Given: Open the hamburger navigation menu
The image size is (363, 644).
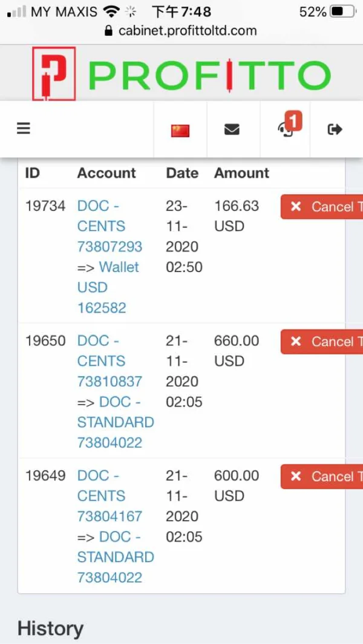Looking at the screenshot, I should (x=24, y=129).
